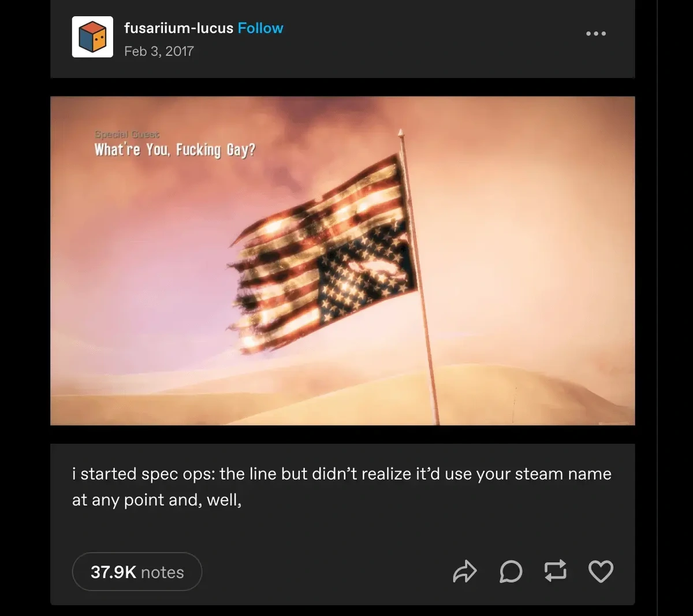Follow fusariium-lucus
The height and width of the screenshot is (616, 693).
(260, 28)
